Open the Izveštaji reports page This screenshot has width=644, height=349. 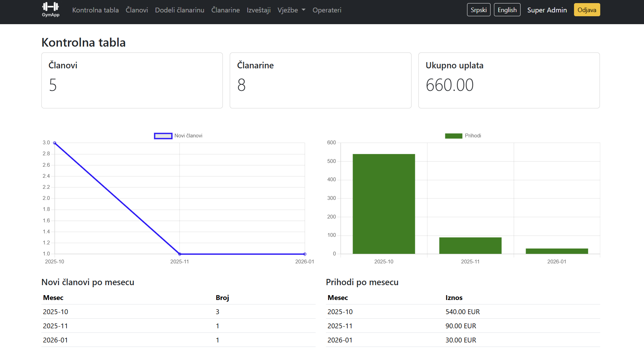[x=258, y=10]
